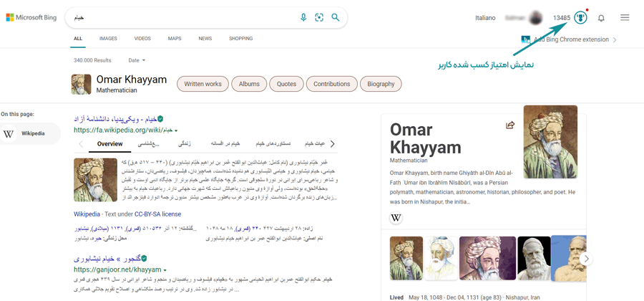Open first carousel image of Khayyam
Viewport: 644px width, 301px height.
click(406, 258)
